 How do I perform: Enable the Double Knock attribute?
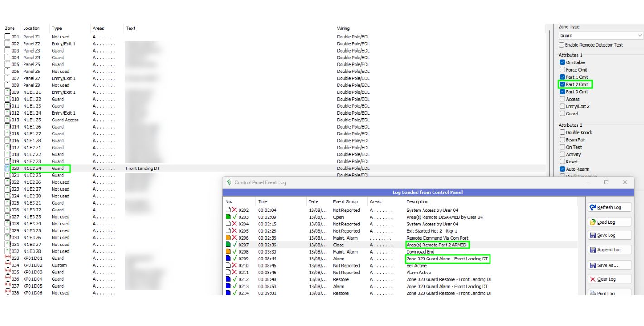click(x=562, y=132)
